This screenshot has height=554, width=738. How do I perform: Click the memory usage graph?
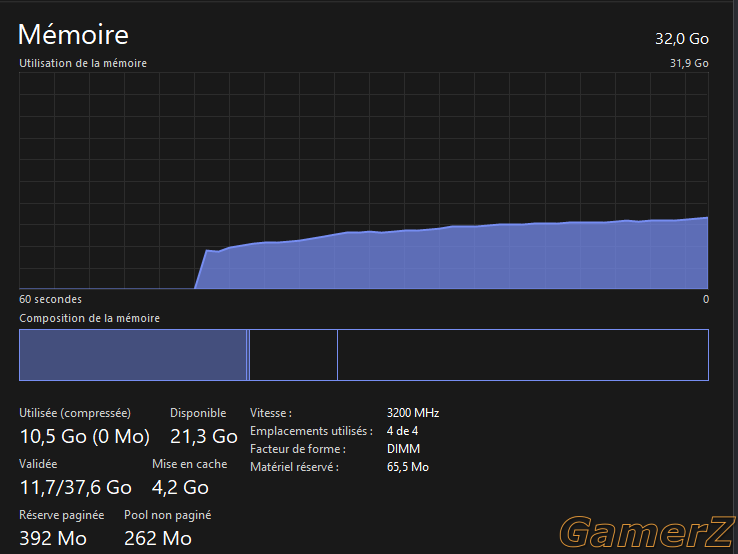click(364, 181)
